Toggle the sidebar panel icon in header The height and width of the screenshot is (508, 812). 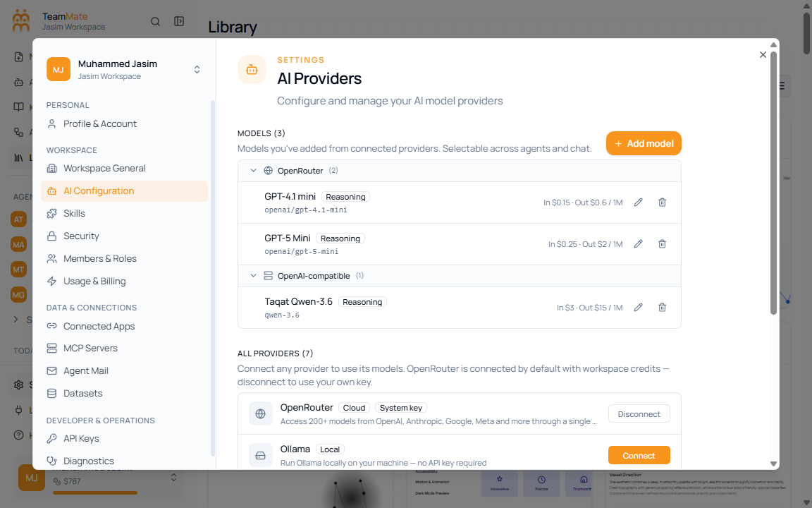pos(178,21)
